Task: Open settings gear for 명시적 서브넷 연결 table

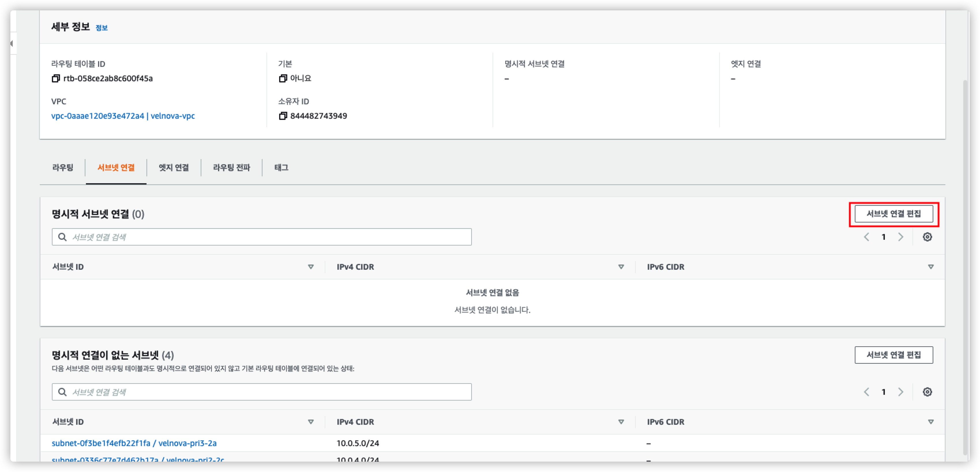Action: pos(927,237)
